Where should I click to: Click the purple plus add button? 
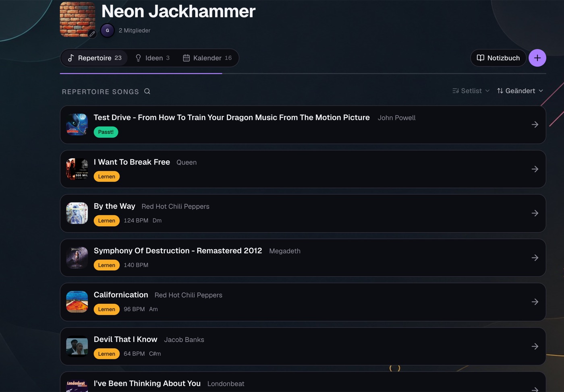pos(537,58)
